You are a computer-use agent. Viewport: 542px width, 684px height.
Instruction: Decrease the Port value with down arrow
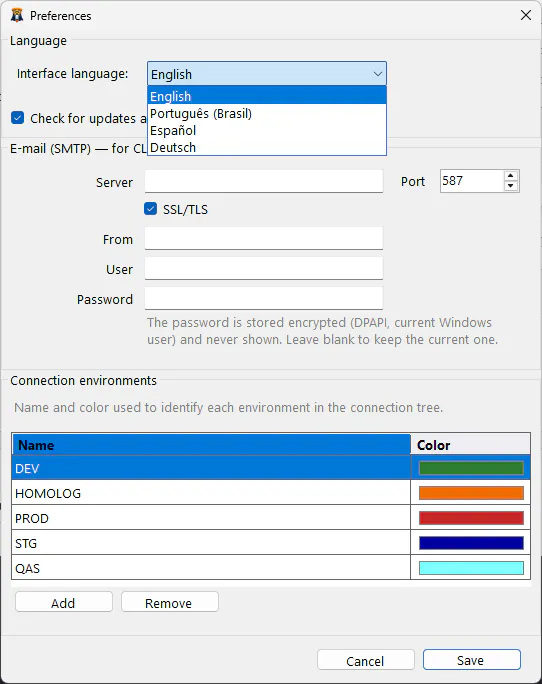click(x=510, y=186)
